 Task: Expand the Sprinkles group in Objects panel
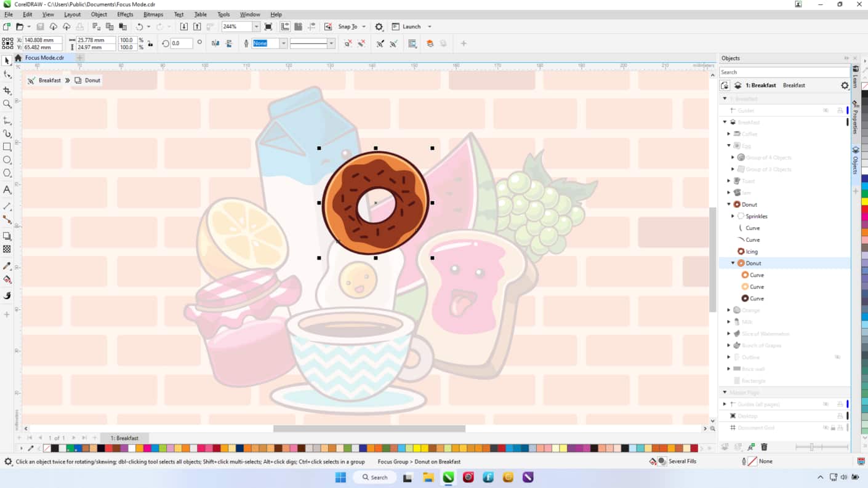point(732,216)
